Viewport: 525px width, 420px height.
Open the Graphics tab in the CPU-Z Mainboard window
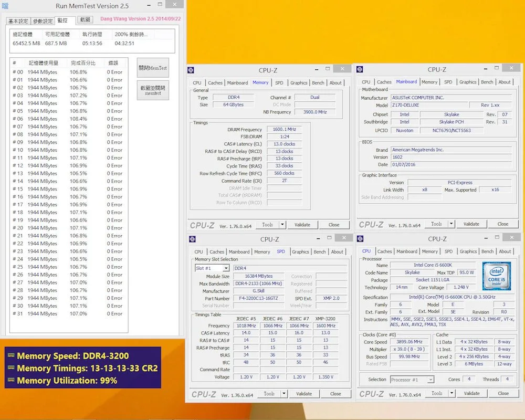[x=468, y=82]
